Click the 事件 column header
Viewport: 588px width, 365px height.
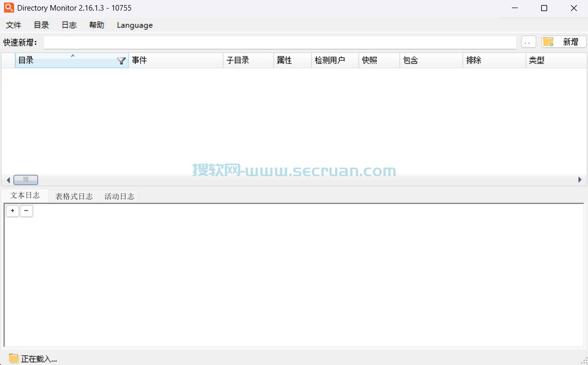pyautogui.click(x=176, y=60)
